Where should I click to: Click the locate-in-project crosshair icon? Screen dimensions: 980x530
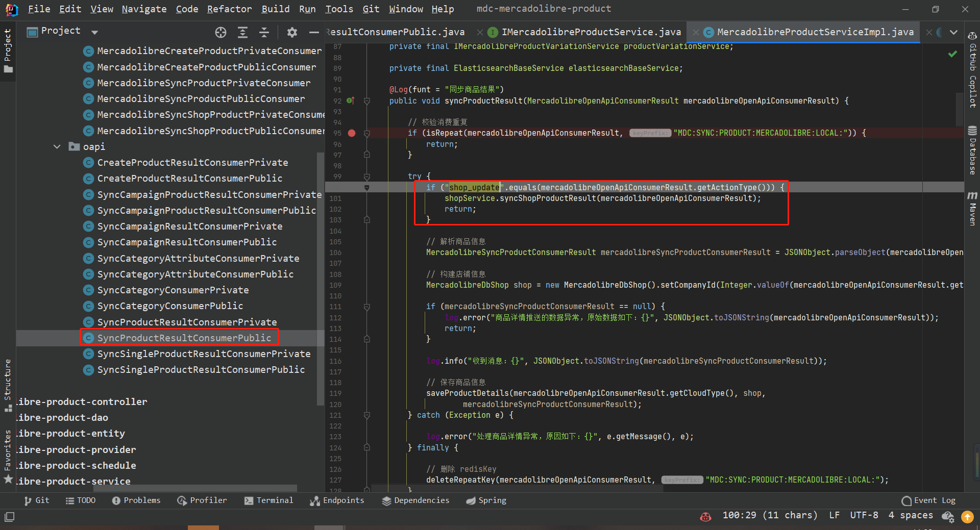click(x=220, y=33)
